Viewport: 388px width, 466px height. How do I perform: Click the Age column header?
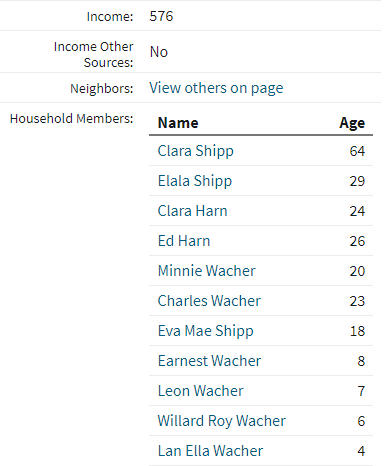352,123
